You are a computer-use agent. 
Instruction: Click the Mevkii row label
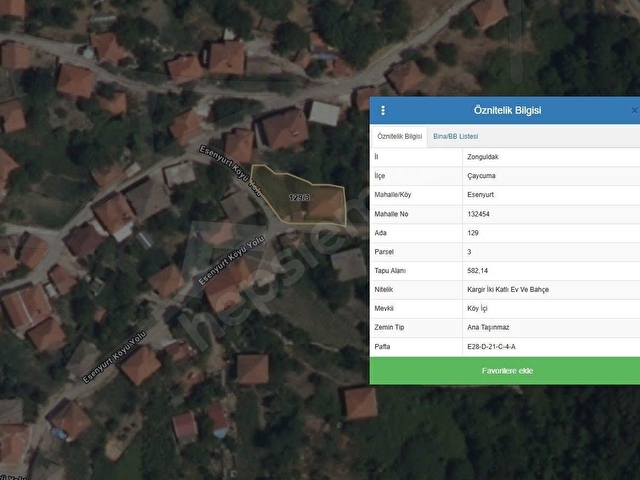(384, 309)
